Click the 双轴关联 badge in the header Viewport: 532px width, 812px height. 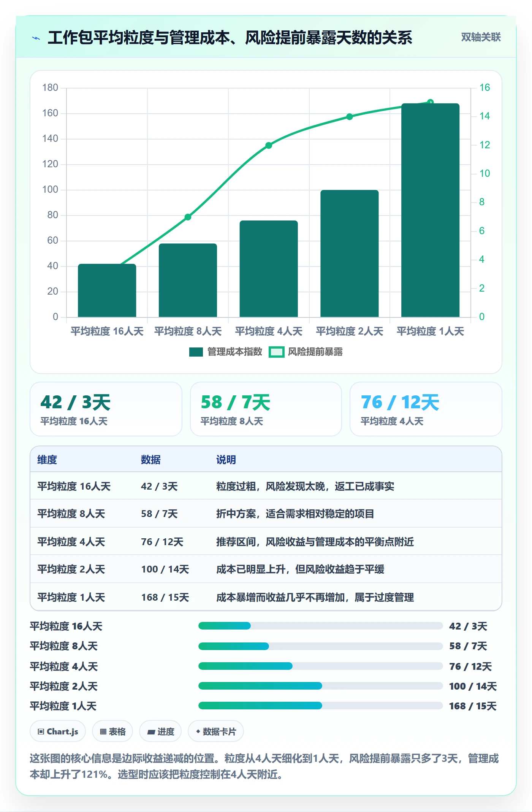pyautogui.click(x=481, y=37)
